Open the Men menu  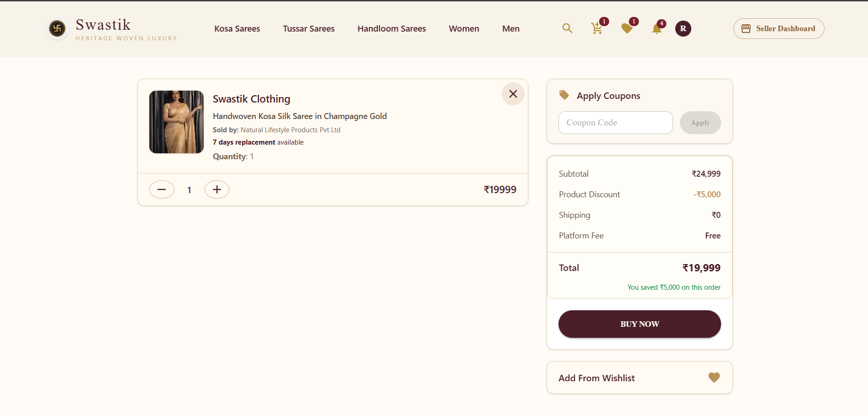click(x=510, y=28)
